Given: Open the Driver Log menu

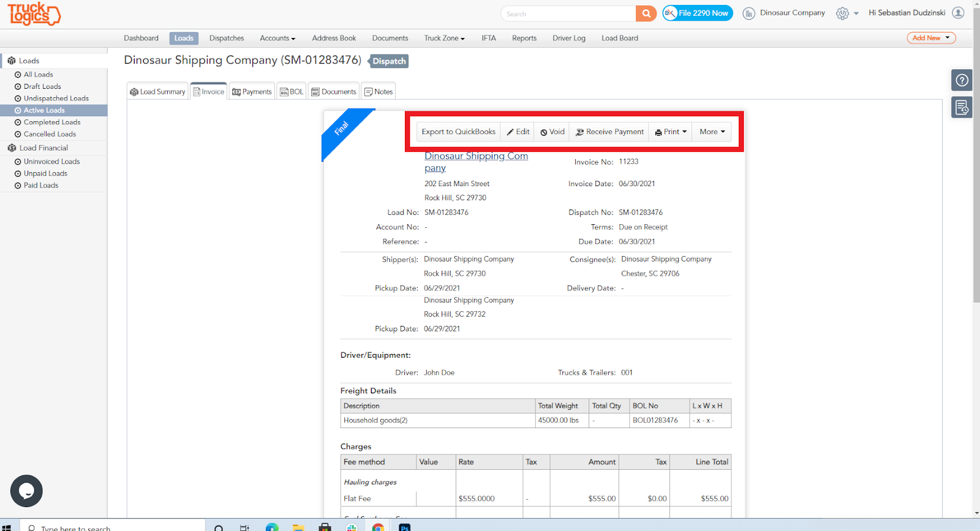Looking at the screenshot, I should coord(569,38).
